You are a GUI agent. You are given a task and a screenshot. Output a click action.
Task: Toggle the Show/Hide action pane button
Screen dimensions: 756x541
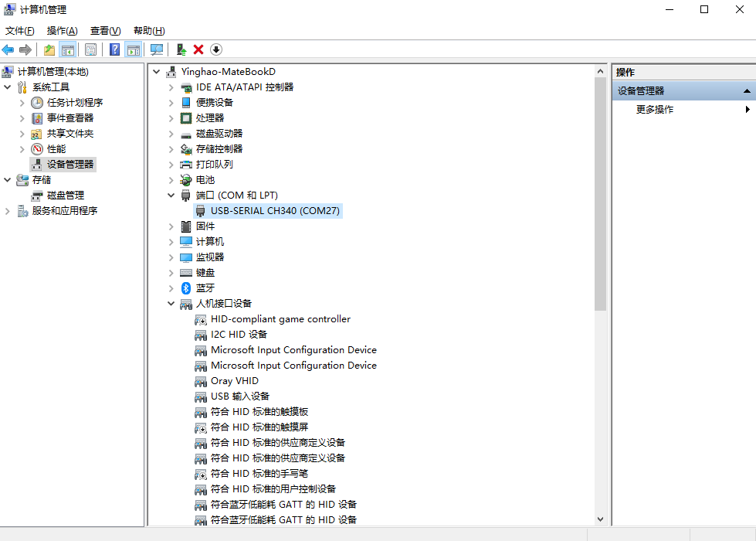[134, 49]
